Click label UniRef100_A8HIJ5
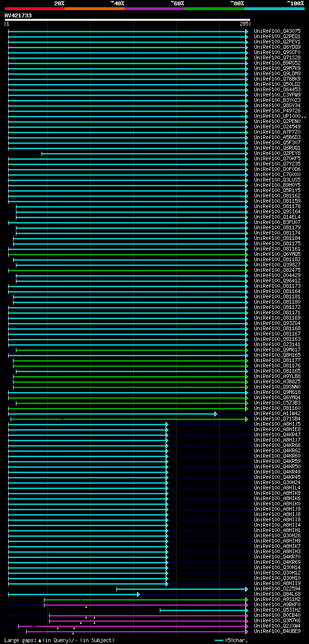The height and width of the screenshot is (644, 309). pyautogui.click(x=277, y=424)
